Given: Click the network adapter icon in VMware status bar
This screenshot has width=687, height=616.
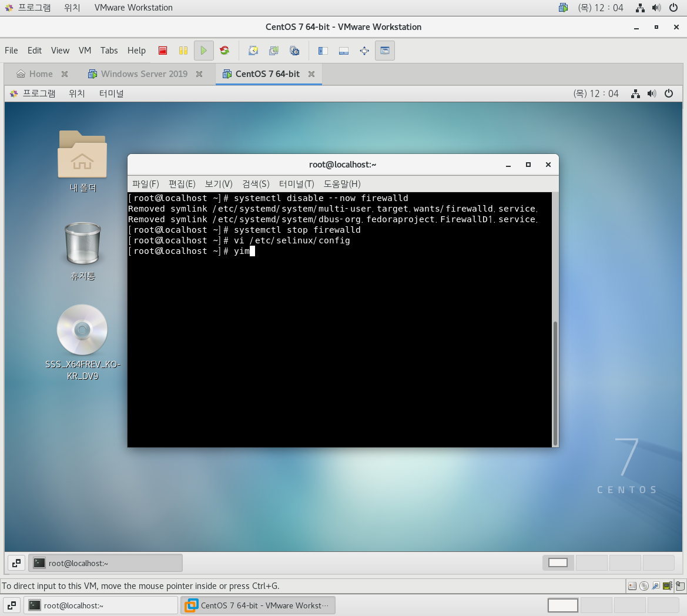Looking at the screenshot, I should pyautogui.click(x=668, y=586).
